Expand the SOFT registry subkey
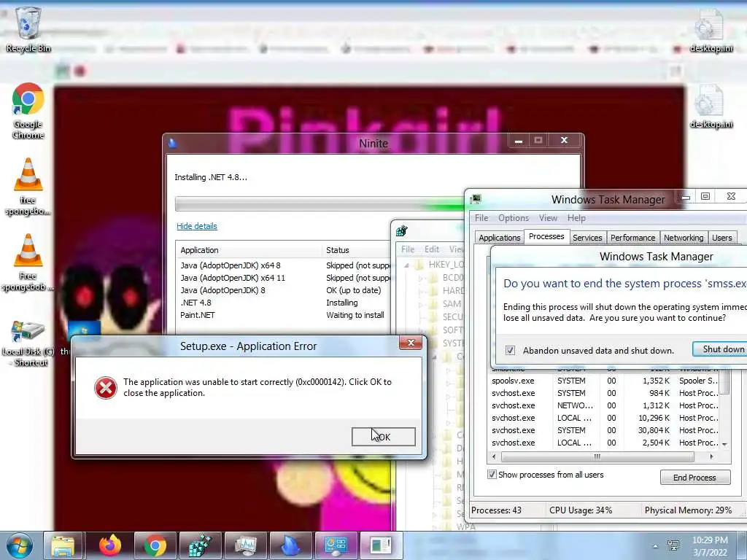The width and height of the screenshot is (747, 560). pyautogui.click(x=421, y=330)
